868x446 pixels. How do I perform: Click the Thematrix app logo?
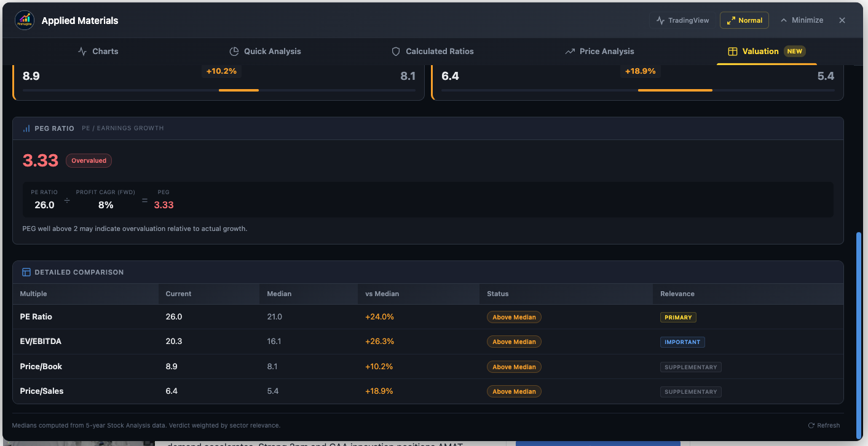[25, 20]
